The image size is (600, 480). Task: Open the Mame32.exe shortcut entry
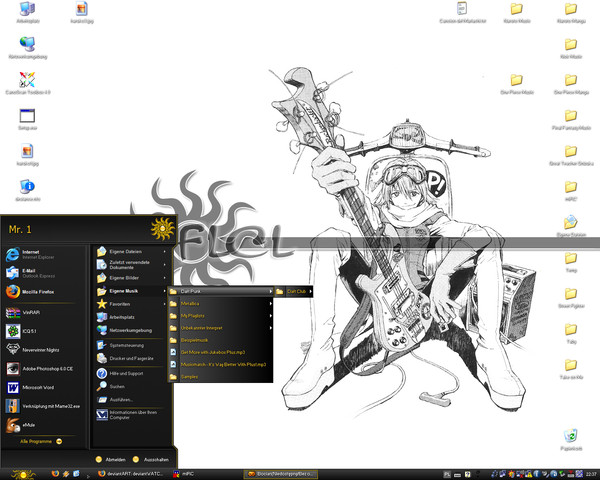click(x=43, y=406)
